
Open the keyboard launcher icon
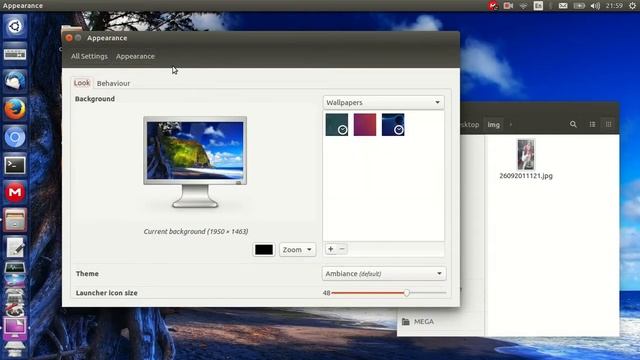tap(15, 54)
